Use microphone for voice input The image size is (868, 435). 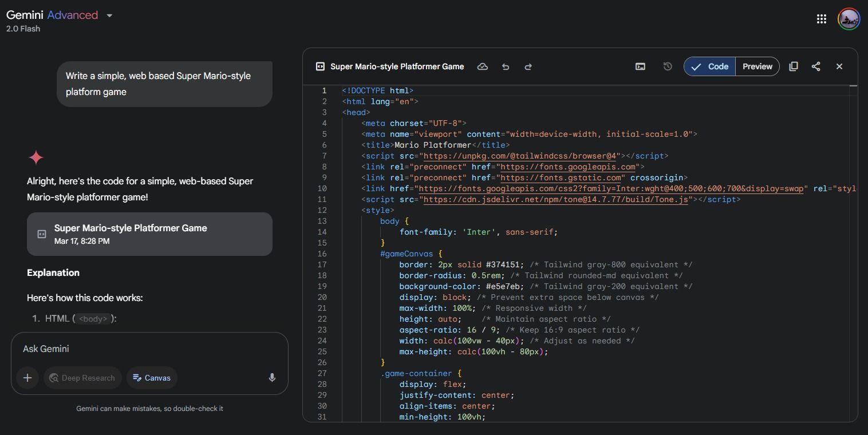tap(272, 378)
